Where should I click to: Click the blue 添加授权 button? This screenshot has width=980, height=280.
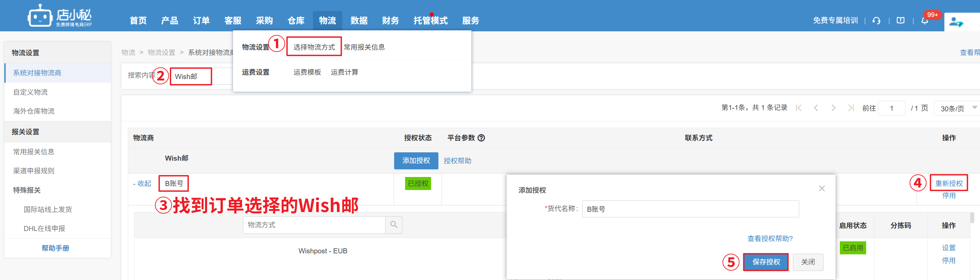tap(416, 161)
